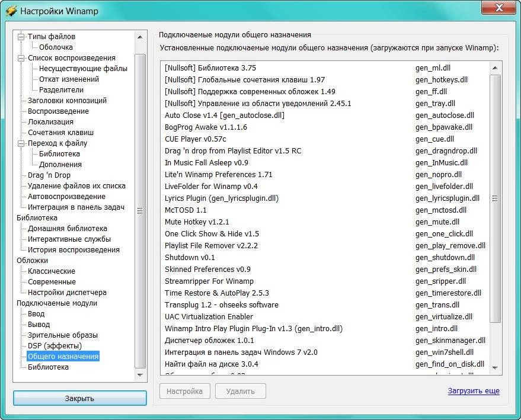Click the Обложки tree heading
521x420 pixels.
pyautogui.click(x=32, y=260)
